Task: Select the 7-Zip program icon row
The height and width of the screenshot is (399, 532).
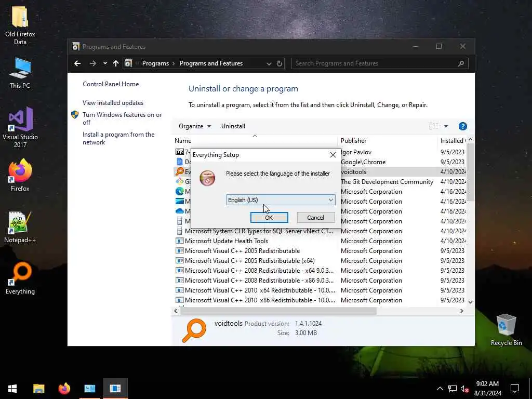Action: (179, 152)
